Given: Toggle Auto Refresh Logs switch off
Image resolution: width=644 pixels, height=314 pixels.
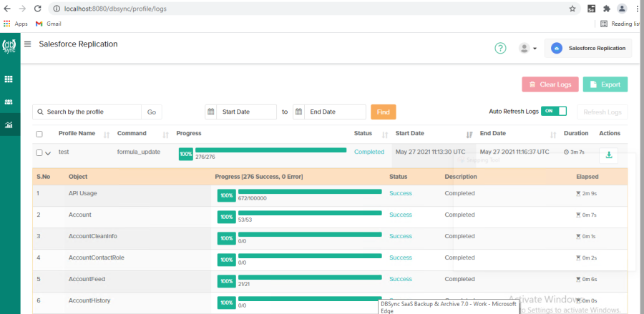Looking at the screenshot, I should pyautogui.click(x=553, y=111).
